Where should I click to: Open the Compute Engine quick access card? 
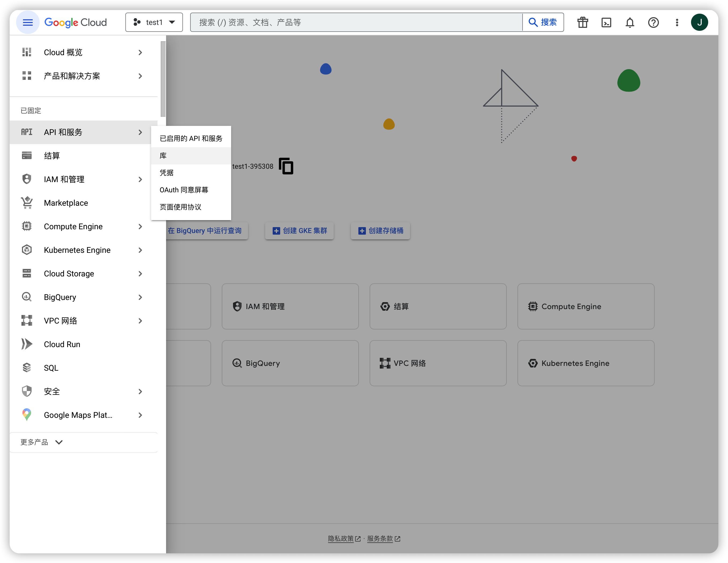pyautogui.click(x=586, y=306)
